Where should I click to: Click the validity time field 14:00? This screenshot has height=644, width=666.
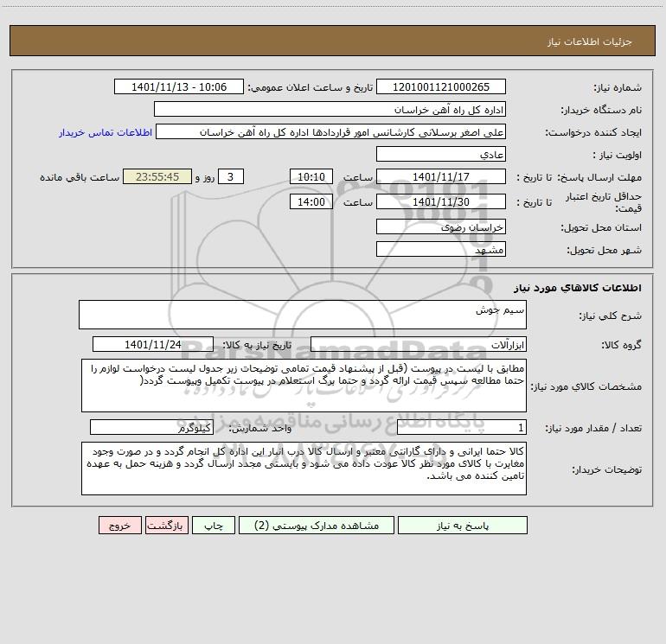click(311, 201)
